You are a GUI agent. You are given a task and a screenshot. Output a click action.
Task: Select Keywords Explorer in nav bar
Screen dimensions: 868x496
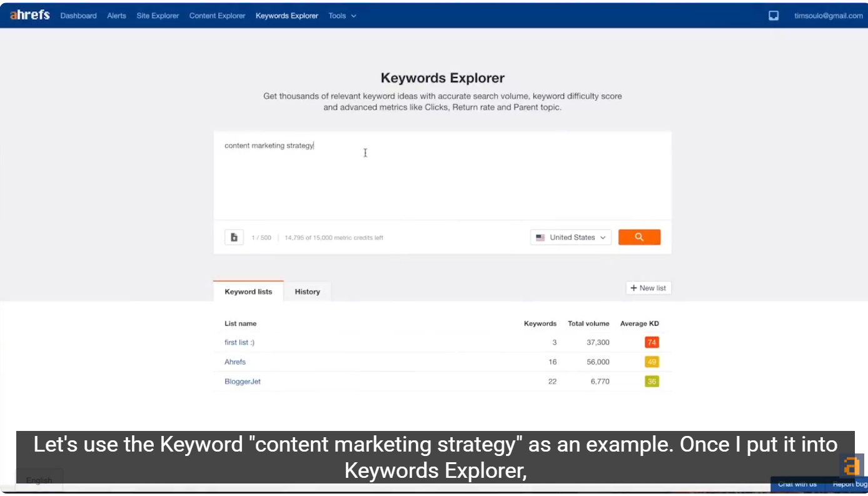click(286, 16)
